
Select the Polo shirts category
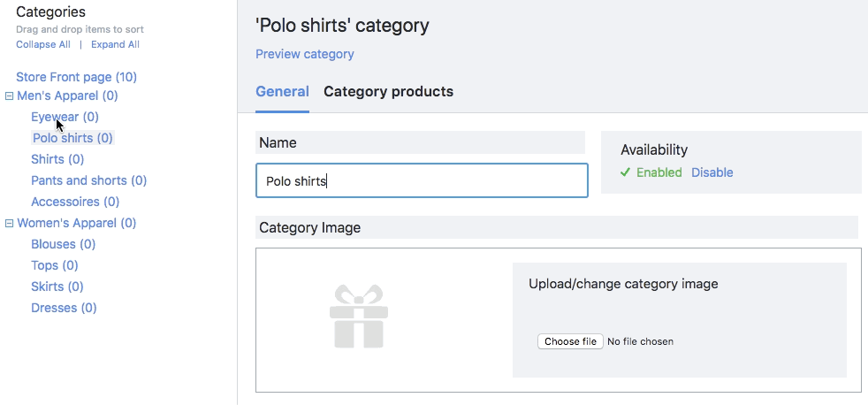coord(72,138)
